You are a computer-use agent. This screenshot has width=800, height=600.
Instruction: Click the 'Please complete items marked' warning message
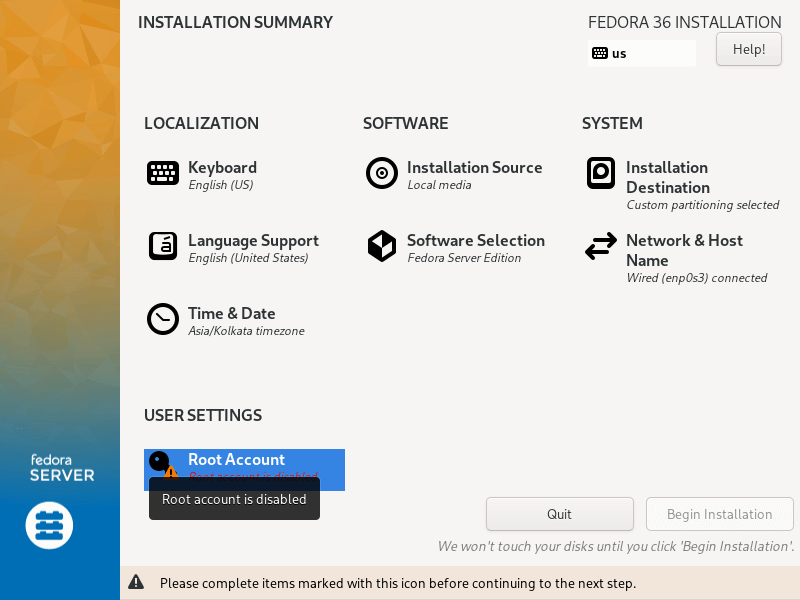398,583
